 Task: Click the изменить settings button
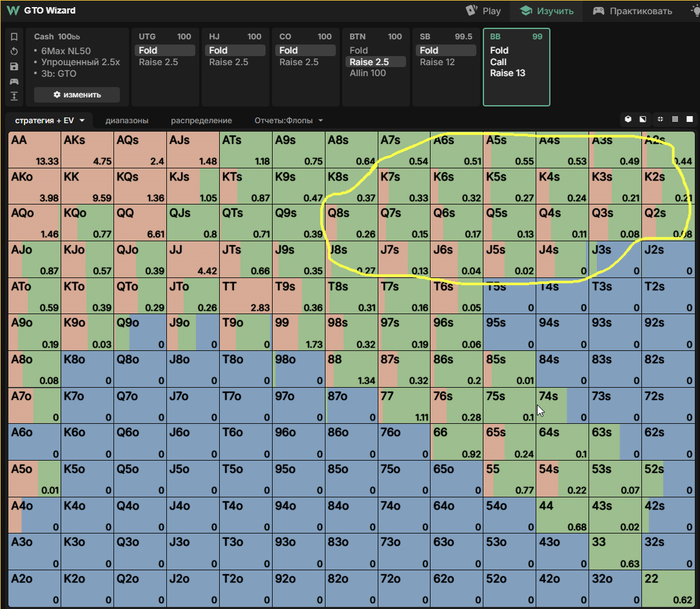pyautogui.click(x=77, y=95)
